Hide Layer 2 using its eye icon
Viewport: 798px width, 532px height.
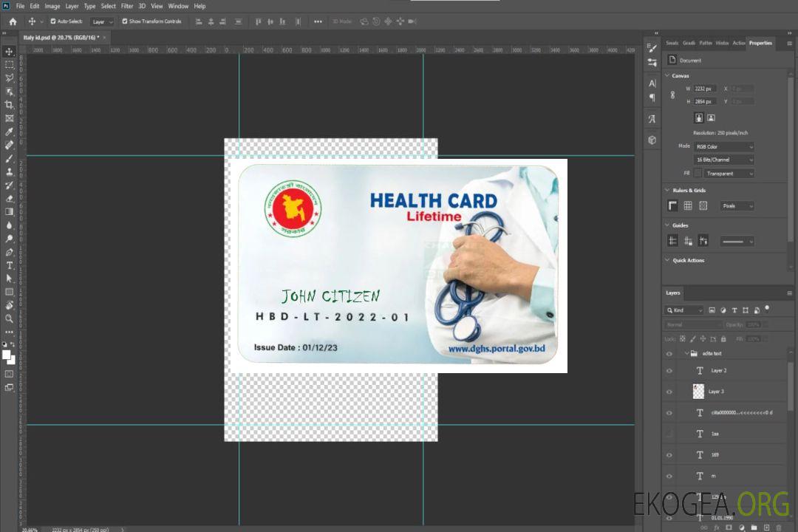point(669,371)
